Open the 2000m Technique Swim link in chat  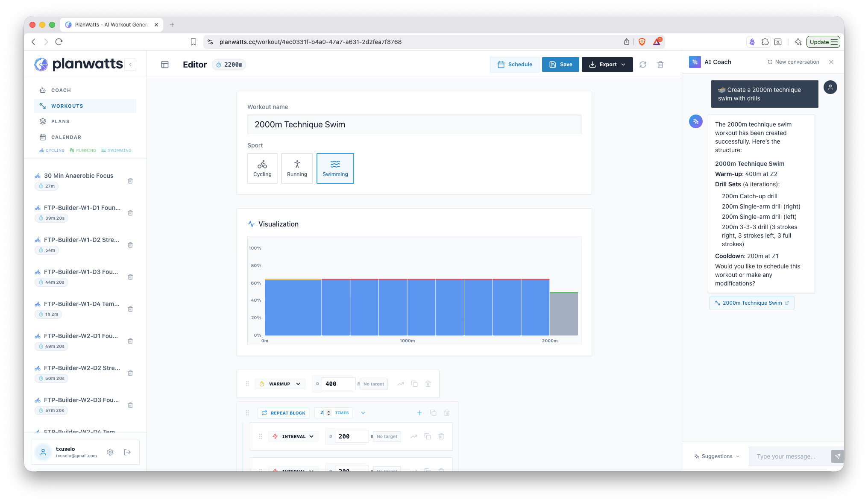point(752,303)
